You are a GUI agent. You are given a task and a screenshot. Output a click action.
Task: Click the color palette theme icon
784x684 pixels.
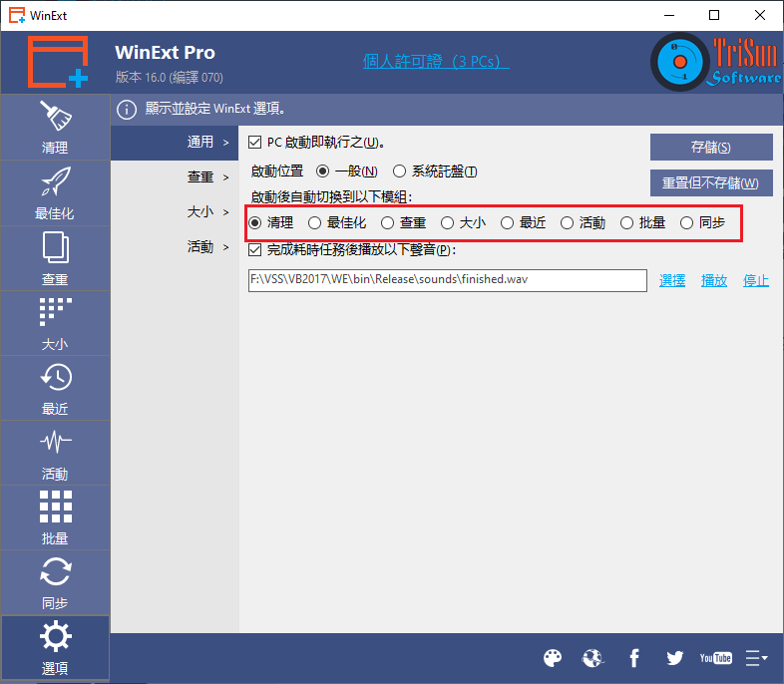(x=553, y=658)
